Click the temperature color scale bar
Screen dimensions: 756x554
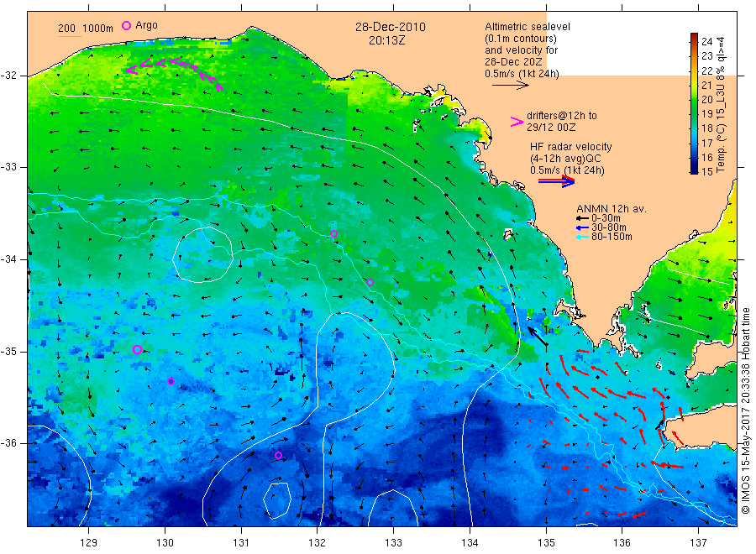tap(694, 103)
